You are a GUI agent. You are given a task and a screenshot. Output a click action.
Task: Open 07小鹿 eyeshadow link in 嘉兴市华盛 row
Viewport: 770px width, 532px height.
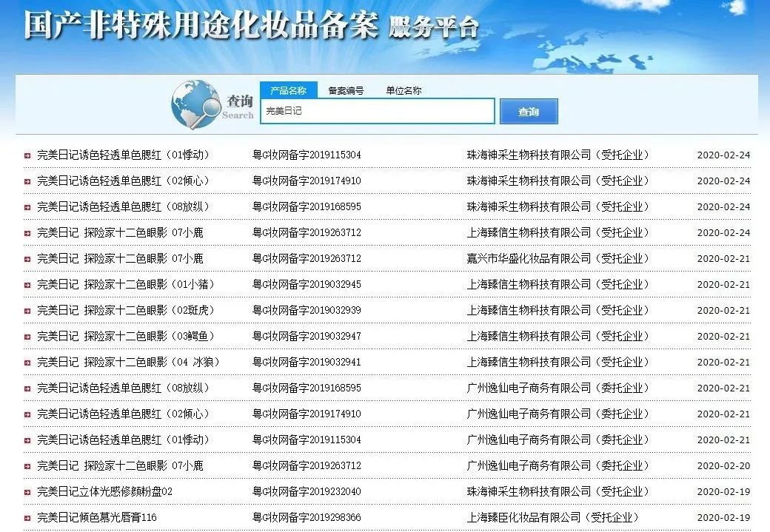coord(120,258)
